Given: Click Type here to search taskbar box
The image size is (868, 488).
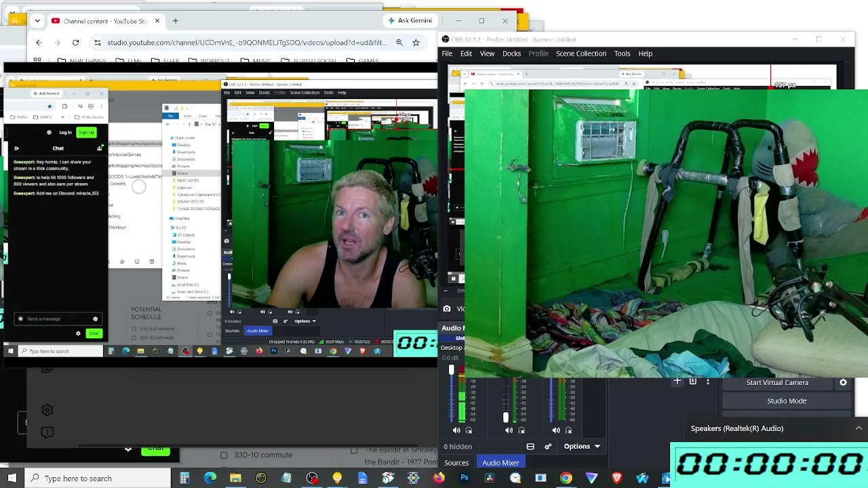Looking at the screenshot, I should pyautogui.click(x=97, y=479).
